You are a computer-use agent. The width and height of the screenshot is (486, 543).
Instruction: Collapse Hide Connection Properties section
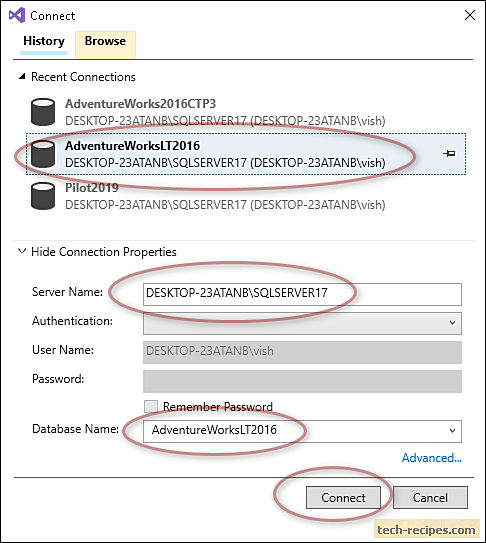22,251
